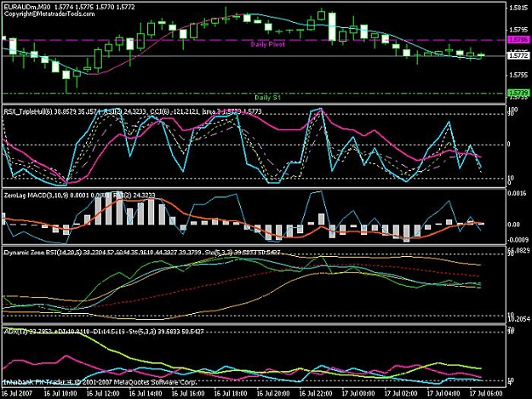Click the Daily S1 line label
The width and height of the screenshot is (532, 399).
click(267, 98)
